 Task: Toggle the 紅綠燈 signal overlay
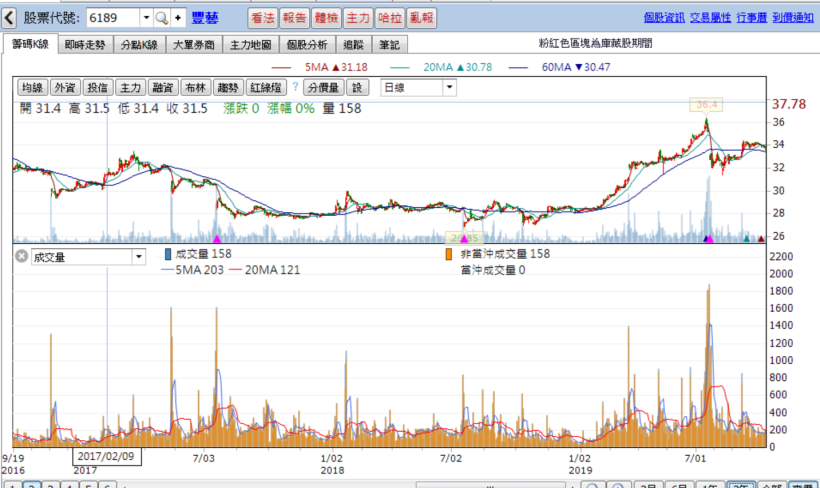click(266, 87)
